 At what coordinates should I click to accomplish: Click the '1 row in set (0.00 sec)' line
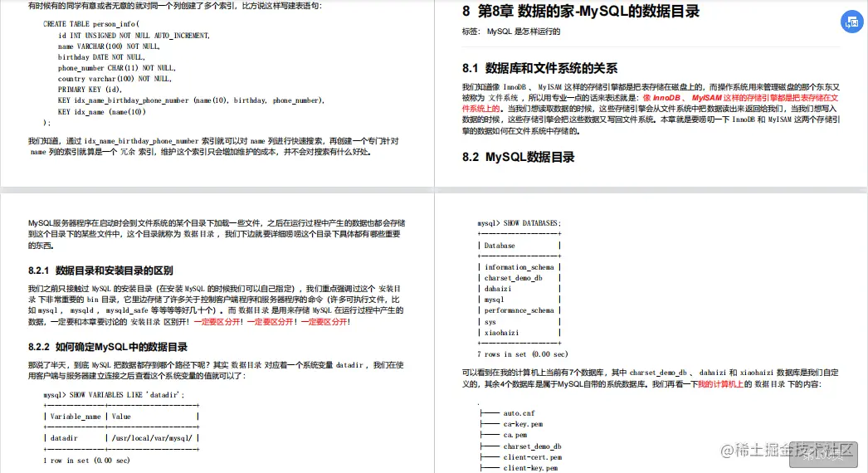click(x=86, y=461)
